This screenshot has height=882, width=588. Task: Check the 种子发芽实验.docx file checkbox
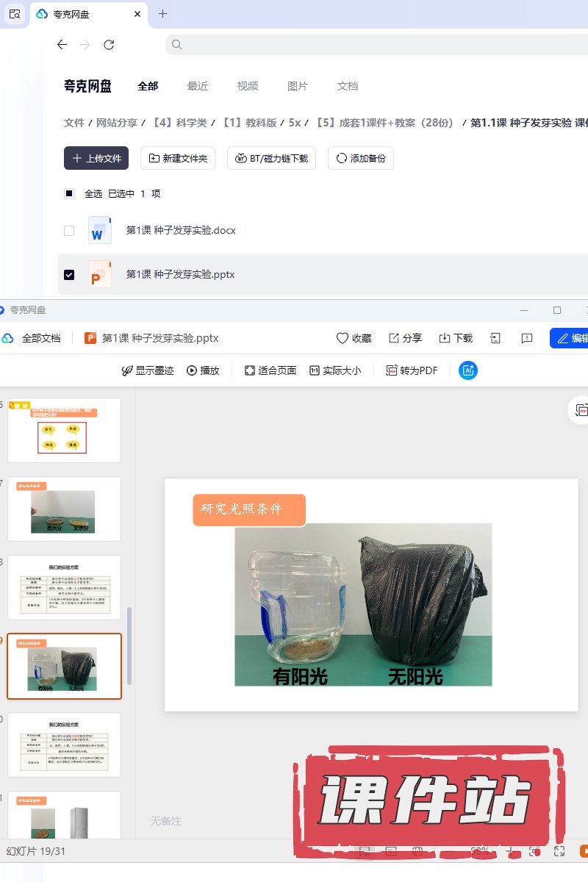(x=69, y=231)
